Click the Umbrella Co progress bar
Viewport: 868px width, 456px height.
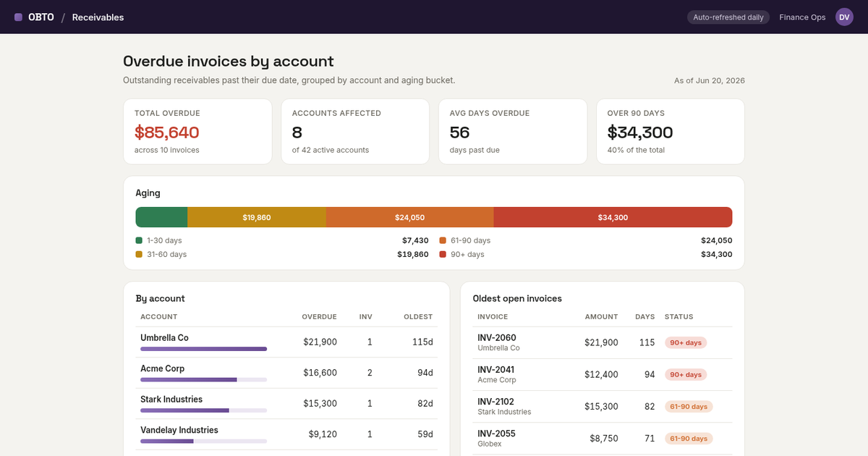click(203, 349)
